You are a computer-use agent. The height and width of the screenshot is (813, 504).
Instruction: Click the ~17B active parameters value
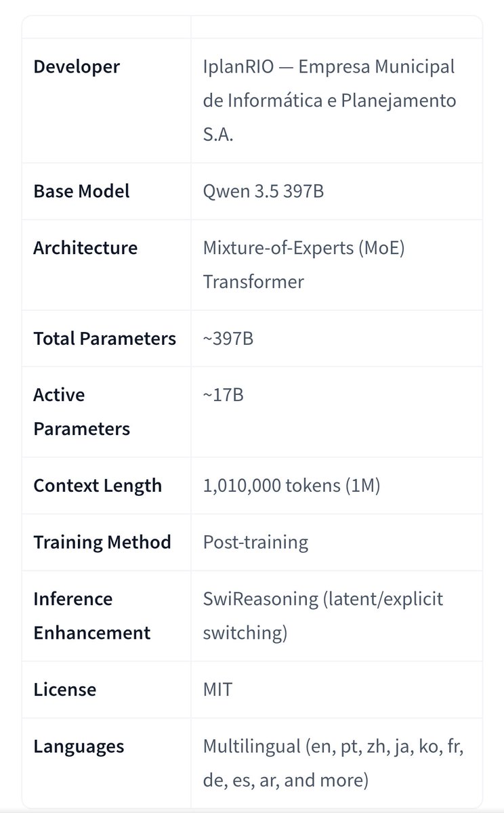[x=223, y=395]
